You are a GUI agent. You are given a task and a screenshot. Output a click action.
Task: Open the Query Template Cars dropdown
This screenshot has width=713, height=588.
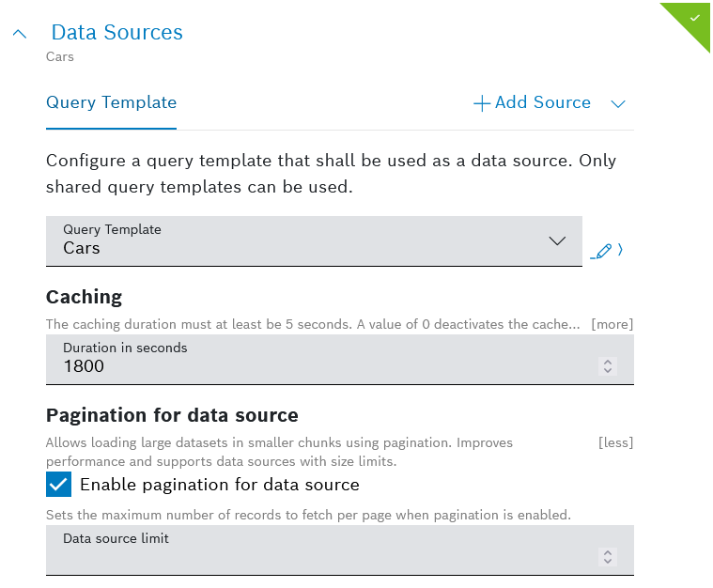click(x=314, y=240)
